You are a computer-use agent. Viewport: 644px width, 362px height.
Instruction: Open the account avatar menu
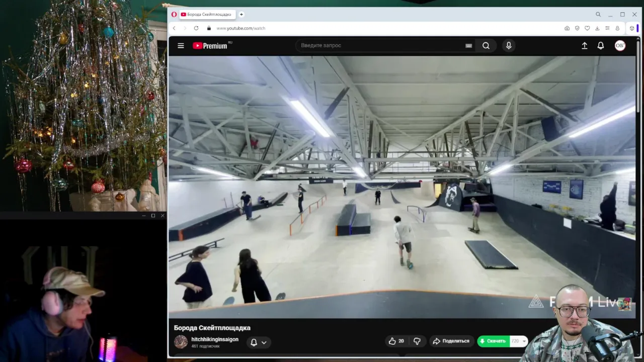point(620,46)
